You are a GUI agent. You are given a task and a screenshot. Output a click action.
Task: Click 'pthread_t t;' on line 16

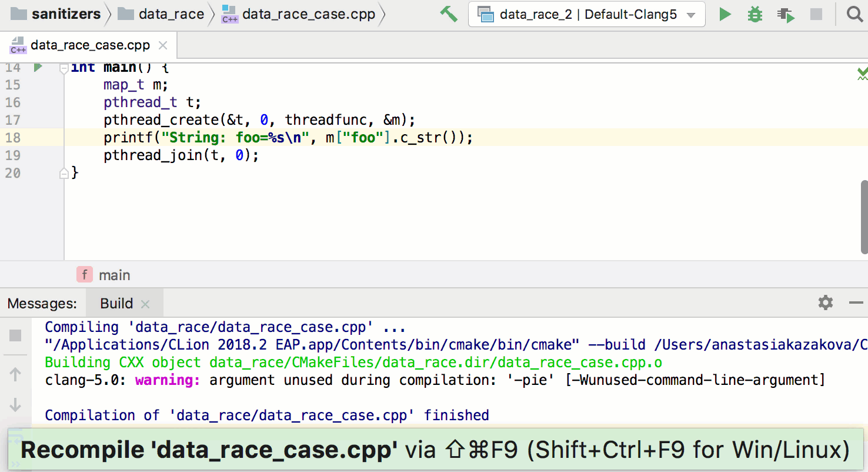tap(152, 102)
